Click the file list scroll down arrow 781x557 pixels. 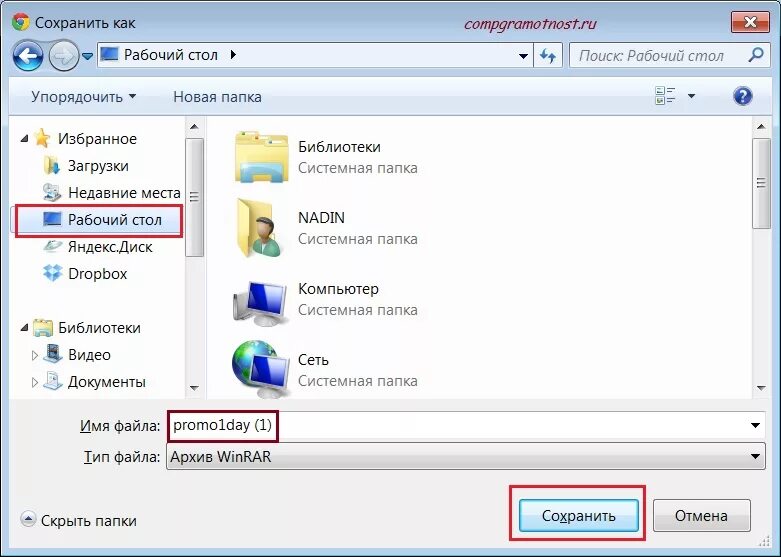(761, 388)
